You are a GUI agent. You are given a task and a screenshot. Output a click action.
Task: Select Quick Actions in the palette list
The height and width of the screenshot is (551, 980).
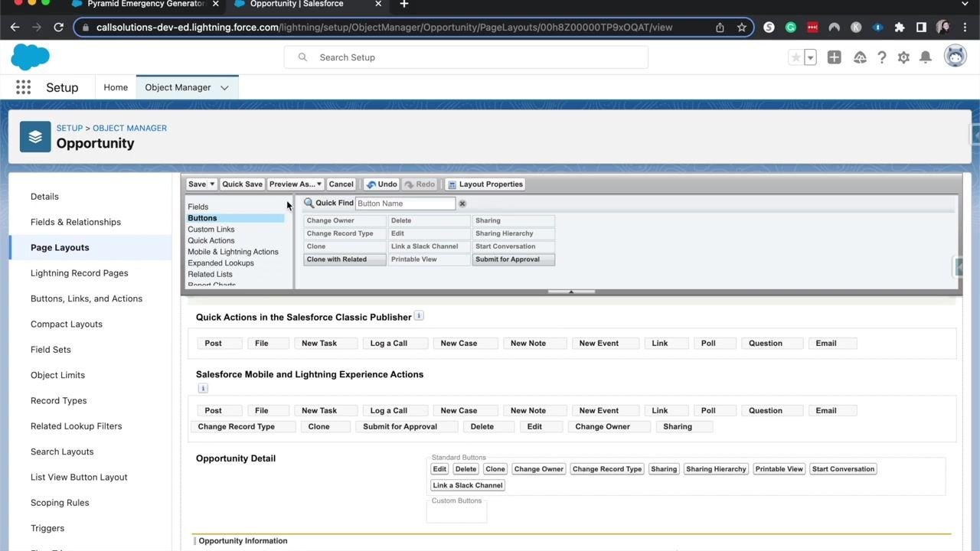tap(211, 240)
